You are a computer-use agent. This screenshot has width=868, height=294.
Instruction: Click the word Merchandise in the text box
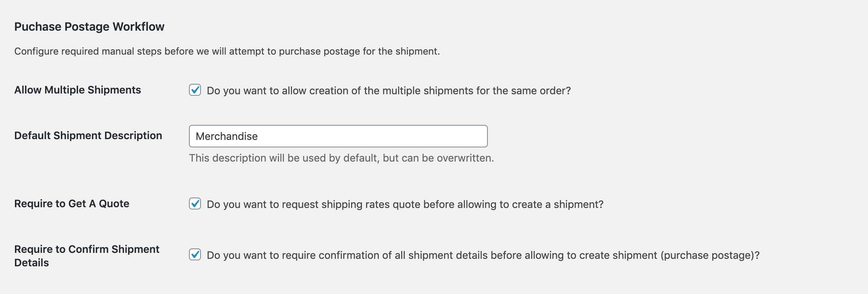pyautogui.click(x=226, y=137)
